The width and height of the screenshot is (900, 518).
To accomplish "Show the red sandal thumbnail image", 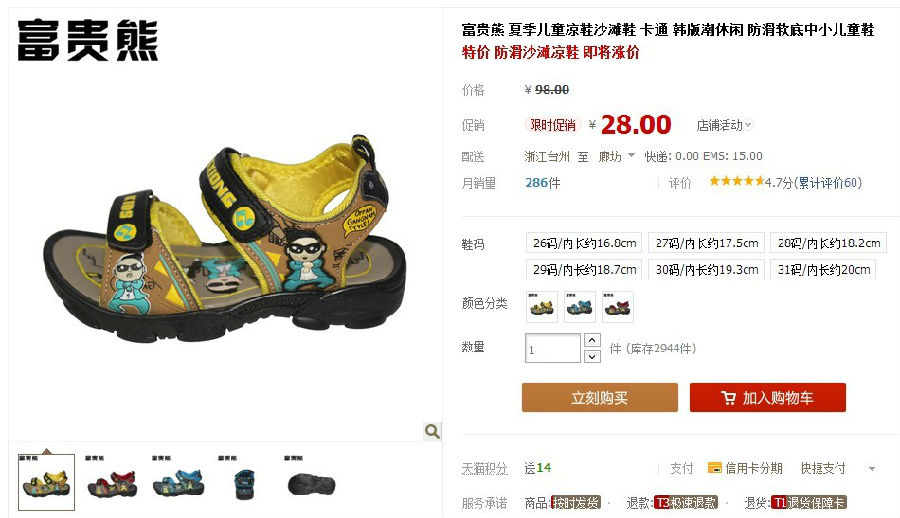I will click(112, 482).
